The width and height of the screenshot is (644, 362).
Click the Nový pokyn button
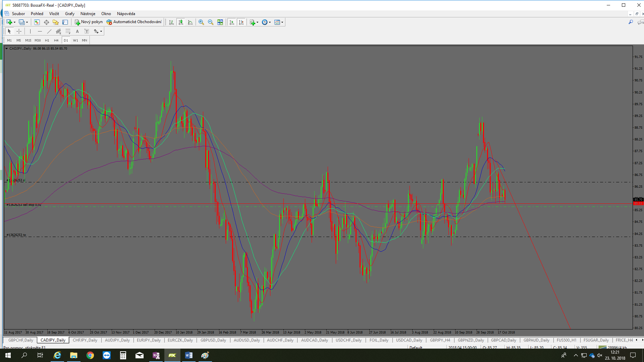89,22
